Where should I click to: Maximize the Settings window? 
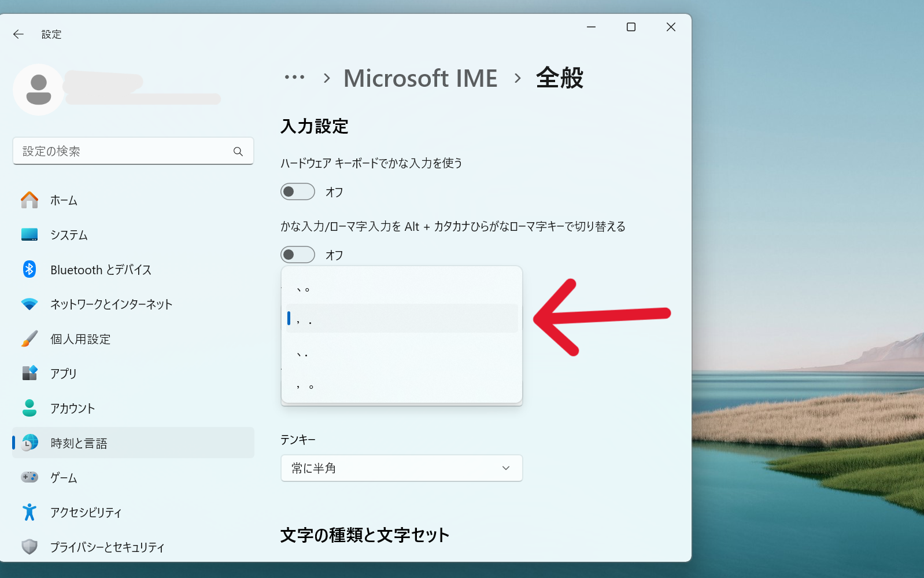click(x=631, y=27)
